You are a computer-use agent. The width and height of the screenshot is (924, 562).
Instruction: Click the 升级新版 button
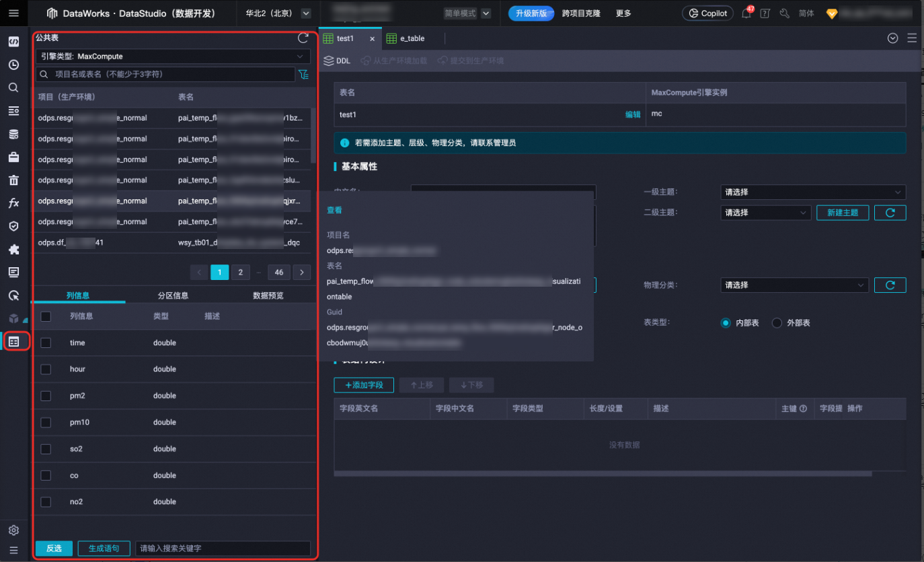tap(531, 13)
